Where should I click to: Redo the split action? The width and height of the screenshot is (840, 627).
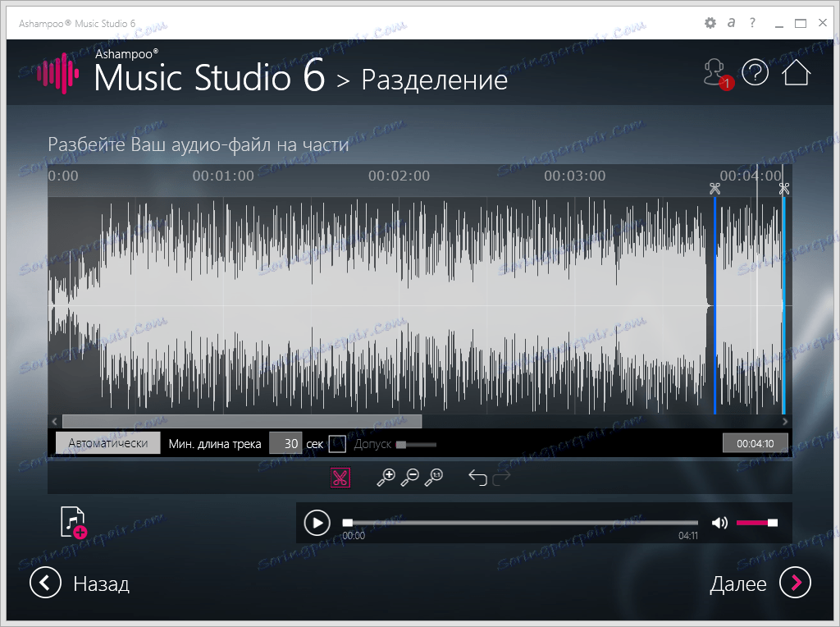pyautogui.click(x=501, y=477)
